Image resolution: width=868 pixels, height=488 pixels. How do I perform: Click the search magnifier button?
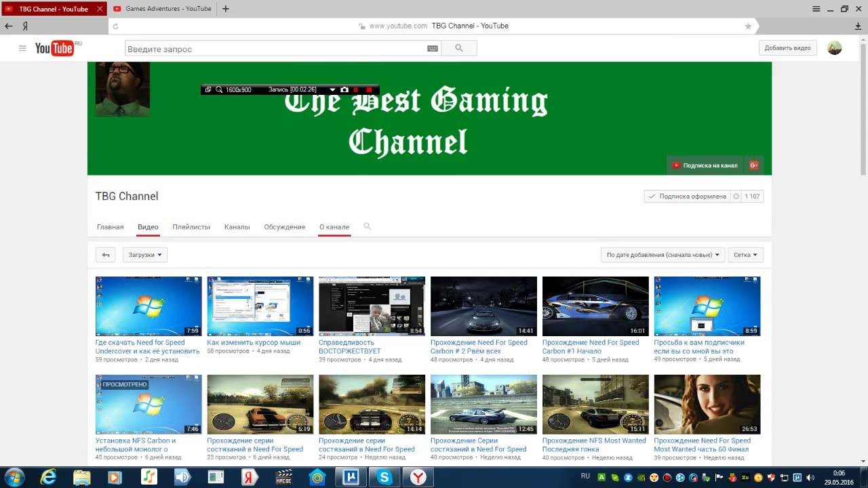(459, 48)
